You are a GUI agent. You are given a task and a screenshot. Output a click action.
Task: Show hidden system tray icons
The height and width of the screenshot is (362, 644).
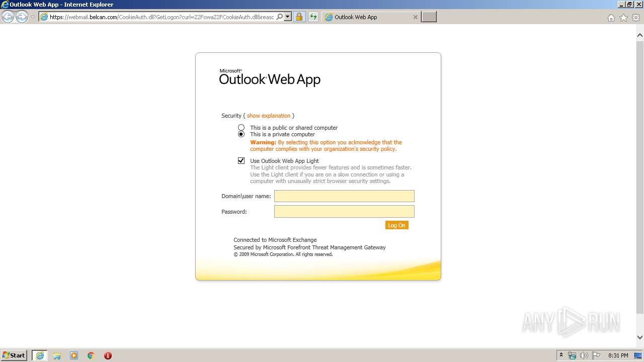point(561,355)
